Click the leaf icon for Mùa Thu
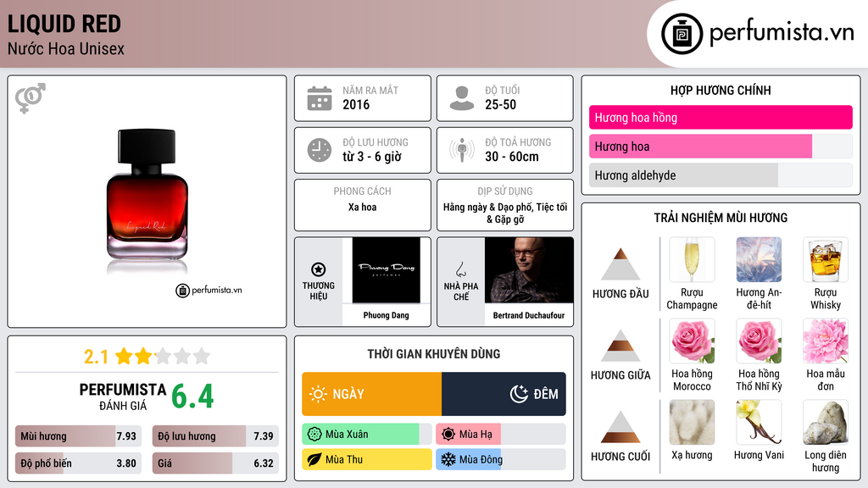Viewport: 868px width, 488px height. (314, 459)
